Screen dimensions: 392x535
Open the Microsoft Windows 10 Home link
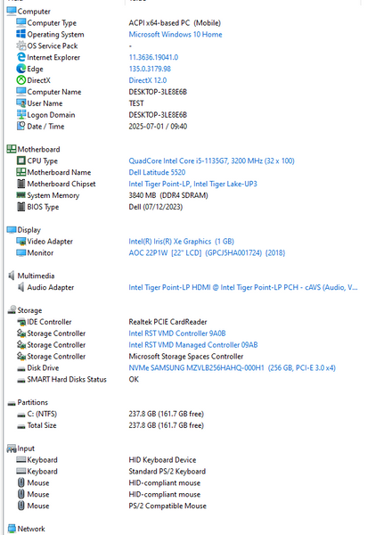[x=176, y=34]
